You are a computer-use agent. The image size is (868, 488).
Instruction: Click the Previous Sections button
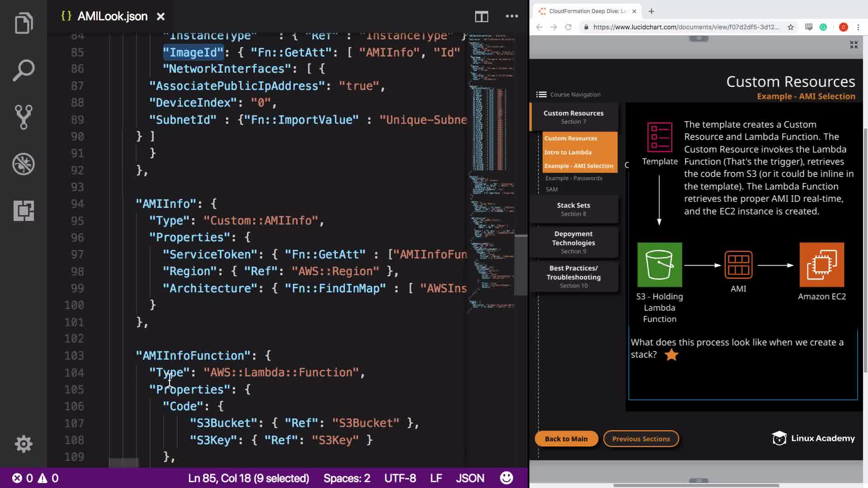(641, 439)
